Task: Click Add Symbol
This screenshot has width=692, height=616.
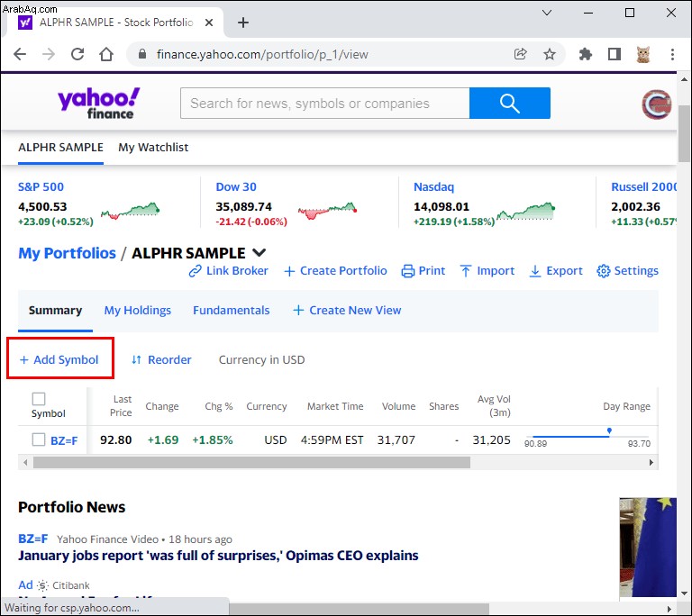Action: (59, 360)
